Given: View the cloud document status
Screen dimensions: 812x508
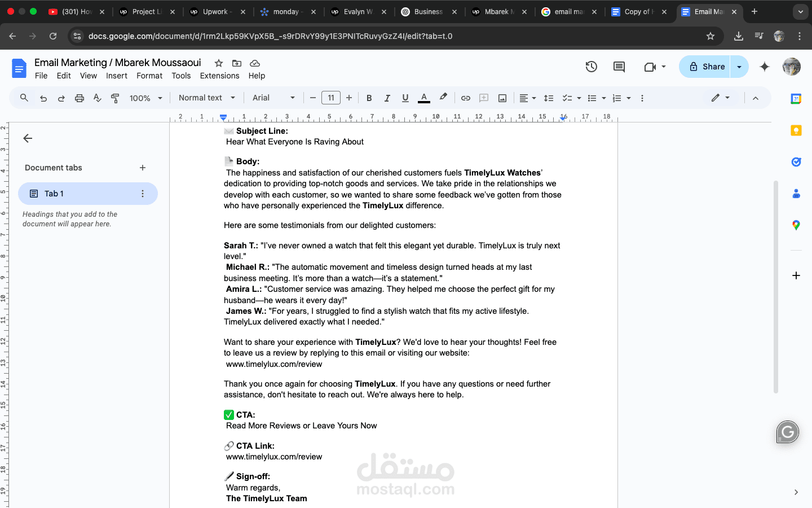Looking at the screenshot, I should 255,63.
